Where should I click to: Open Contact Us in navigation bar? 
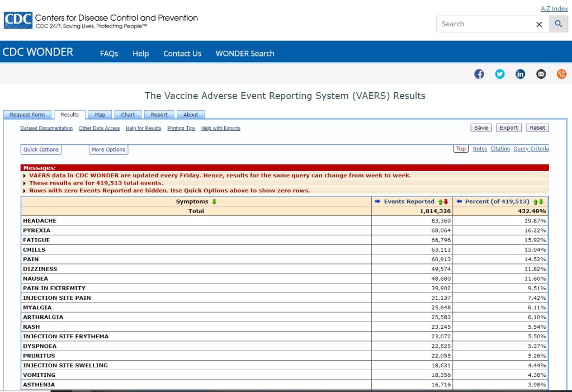point(182,54)
